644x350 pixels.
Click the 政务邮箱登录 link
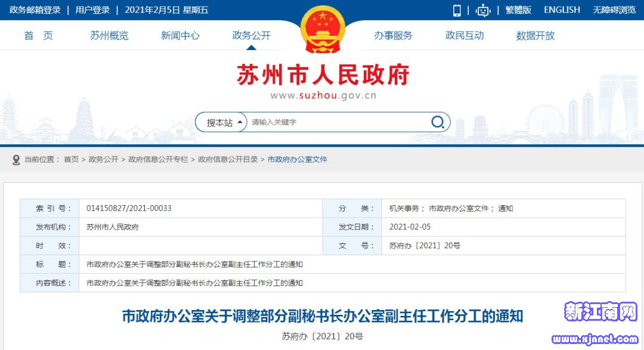click(x=35, y=10)
